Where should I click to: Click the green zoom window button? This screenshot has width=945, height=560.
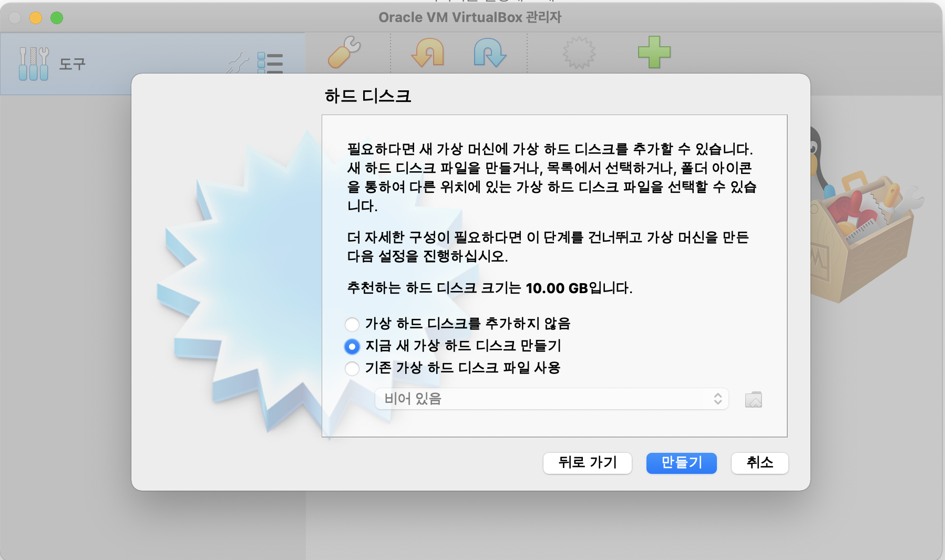point(57,18)
